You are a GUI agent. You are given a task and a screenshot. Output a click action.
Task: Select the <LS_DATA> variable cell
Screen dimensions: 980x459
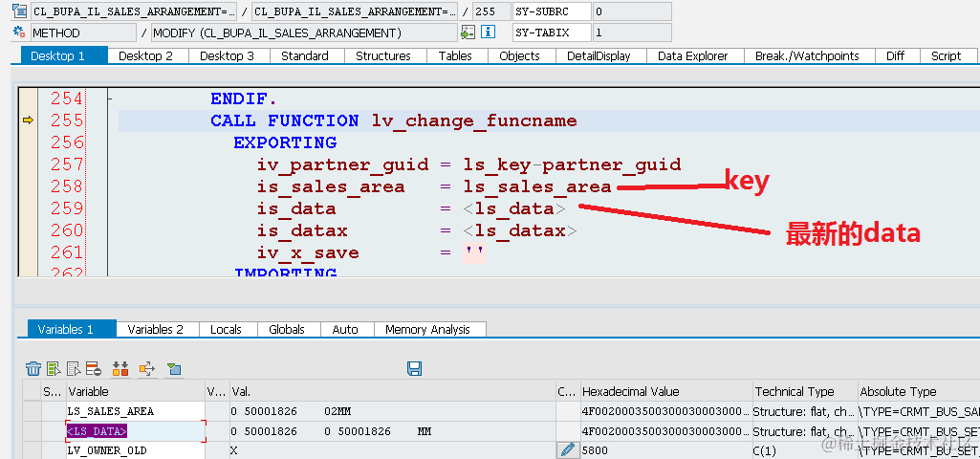point(136,431)
